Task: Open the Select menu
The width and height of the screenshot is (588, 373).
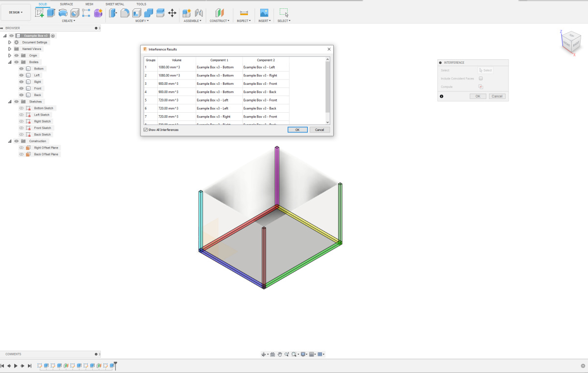Action: pos(284,21)
